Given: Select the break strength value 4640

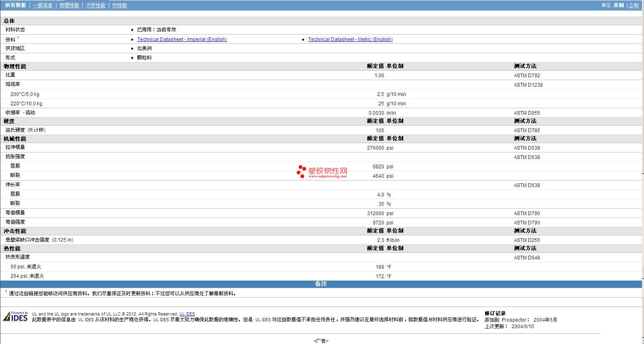Looking at the screenshot, I should pyautogui.click(x=378, y=176).
